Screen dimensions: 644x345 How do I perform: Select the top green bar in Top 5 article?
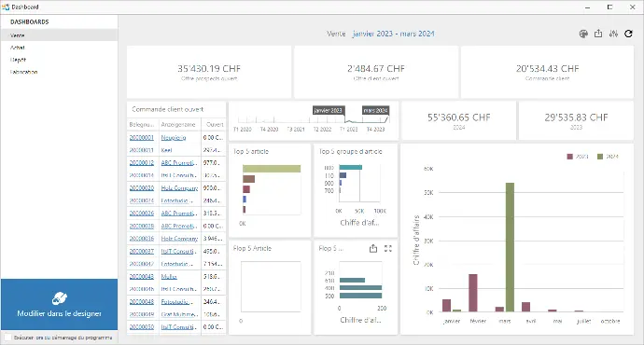click(x=272, y=169)
